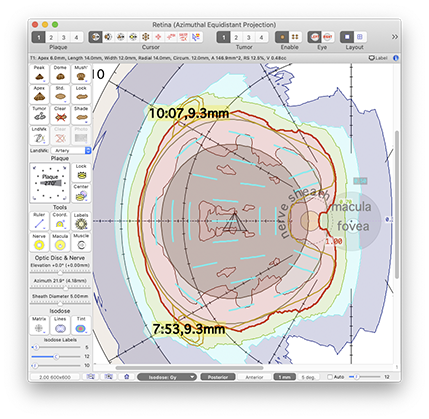Screen dimensions: 429x419
Task: Click the plaque rotation dial control
Action: click(x=50, y=183)
